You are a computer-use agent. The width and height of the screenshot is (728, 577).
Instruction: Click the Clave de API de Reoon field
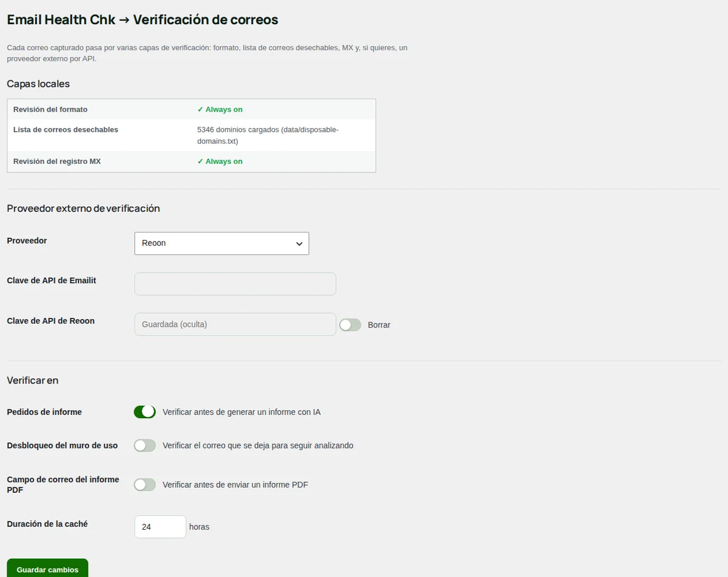click(235, 324)
